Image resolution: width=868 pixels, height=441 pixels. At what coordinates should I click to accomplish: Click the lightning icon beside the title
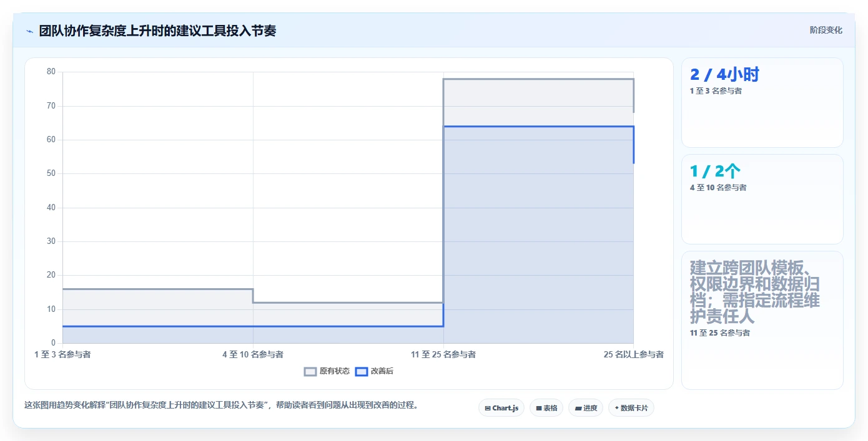click(x=29, y=31)
